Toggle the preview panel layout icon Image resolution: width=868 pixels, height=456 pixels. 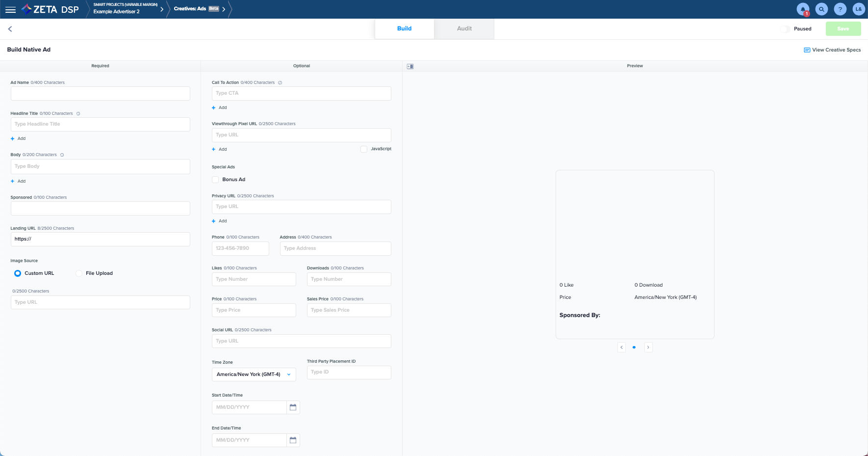coord(410,66)
